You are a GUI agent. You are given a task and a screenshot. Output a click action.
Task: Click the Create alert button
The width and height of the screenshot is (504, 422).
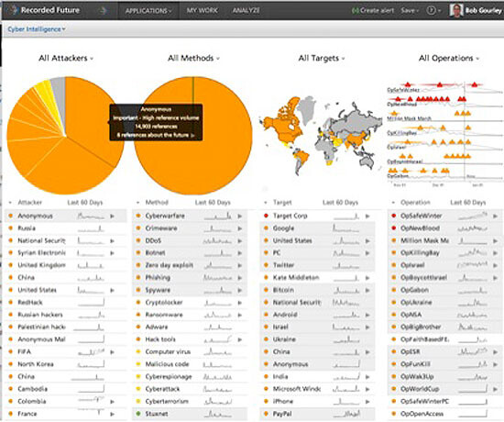373,11
